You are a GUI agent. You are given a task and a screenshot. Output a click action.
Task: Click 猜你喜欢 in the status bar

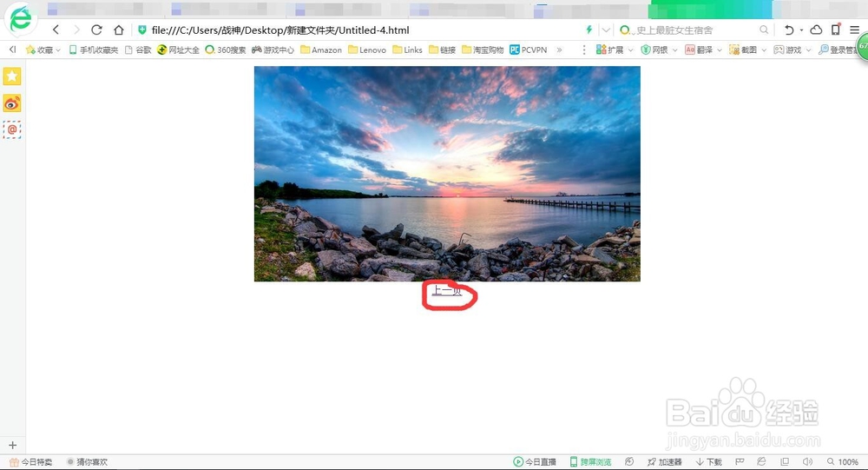[87, 461]
